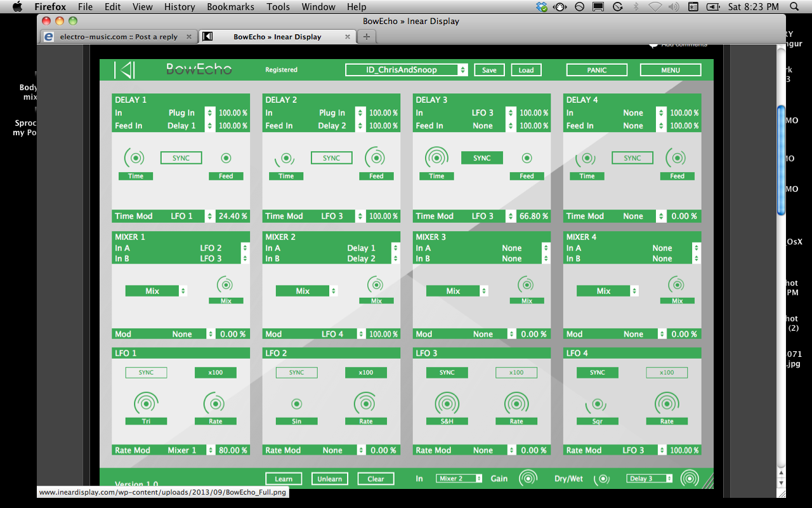Click the Spotlight magnifier in menu bar

[795, 7]
